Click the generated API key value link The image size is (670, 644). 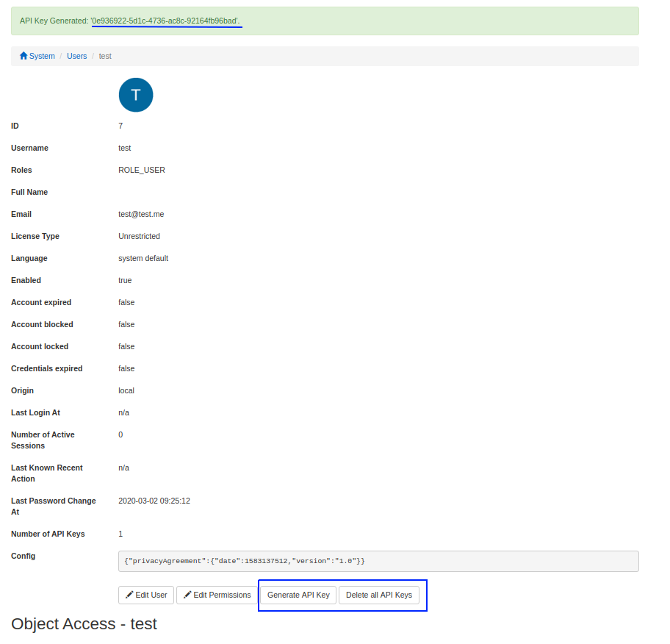166,22
